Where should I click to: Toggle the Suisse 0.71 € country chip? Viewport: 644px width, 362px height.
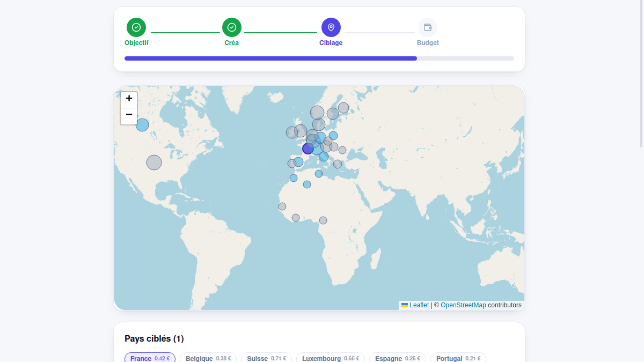click(x=267, y=358)
